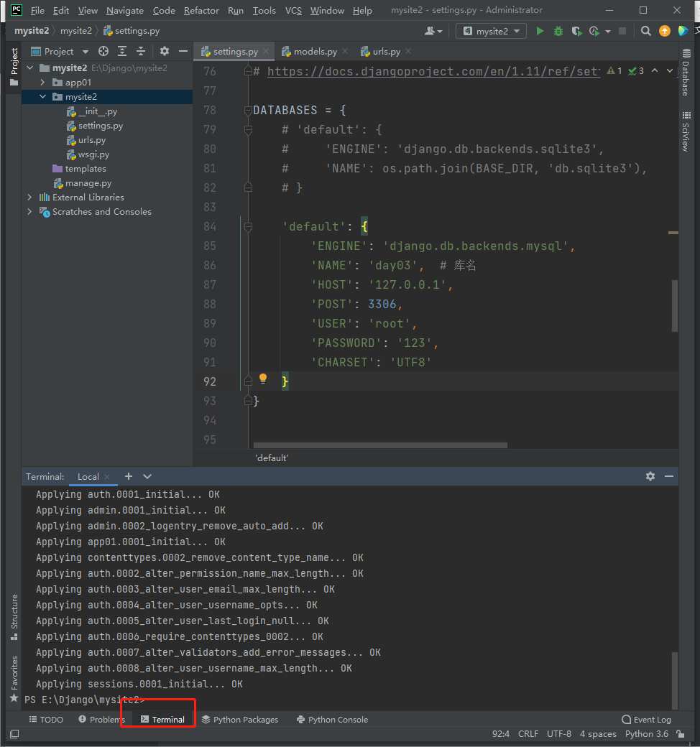
Task: Add a new terminal session
Action: (x=128, y=476)
